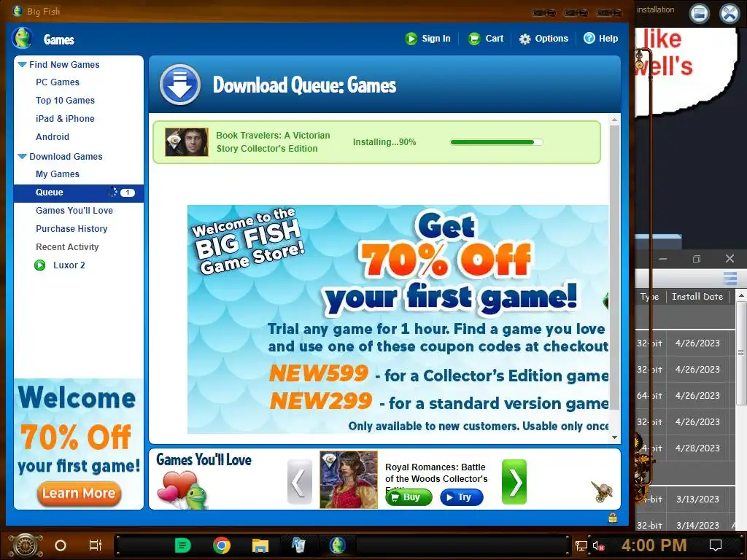Viewport: 747px width, 560px height.
Task: Buy Royal Romances: Battle of the Woods
Action: tap(409, 497)
